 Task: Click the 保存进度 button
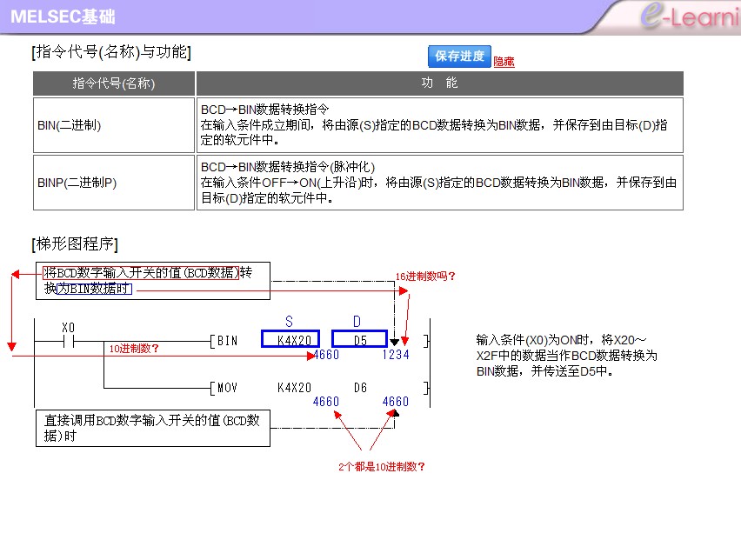coord(459,57)
